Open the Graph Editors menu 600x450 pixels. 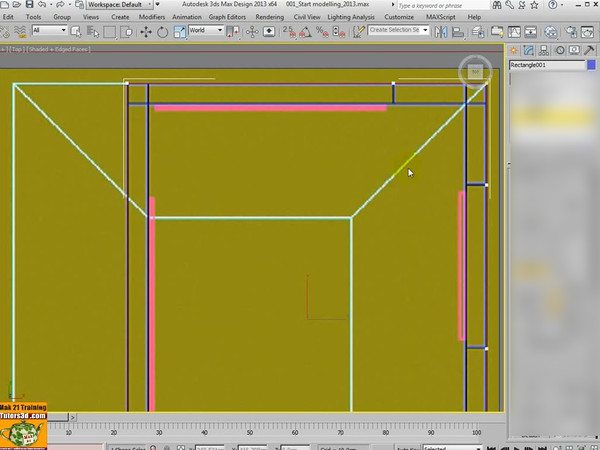[227, 17]
